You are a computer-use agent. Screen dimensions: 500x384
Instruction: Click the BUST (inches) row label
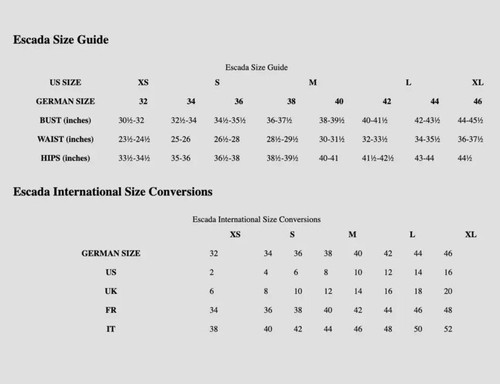coord(65,120)
